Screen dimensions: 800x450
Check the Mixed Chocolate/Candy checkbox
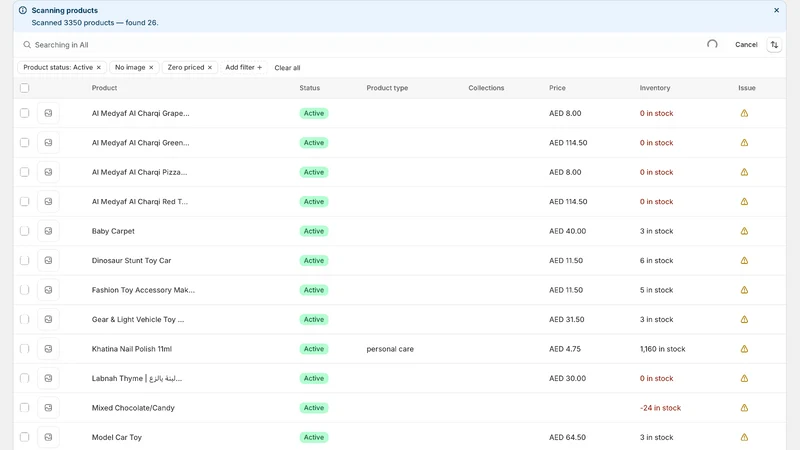(x=24, y=408)
